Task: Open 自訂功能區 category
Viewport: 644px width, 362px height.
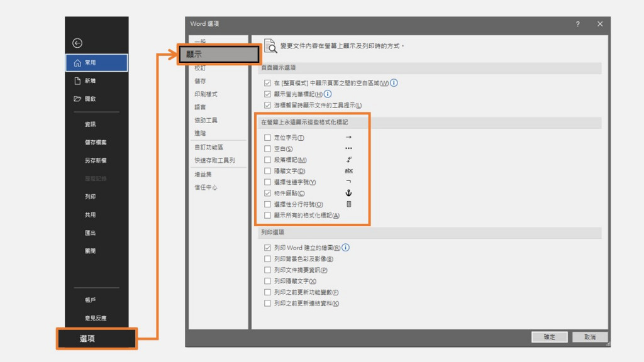Action: point(209,147)
